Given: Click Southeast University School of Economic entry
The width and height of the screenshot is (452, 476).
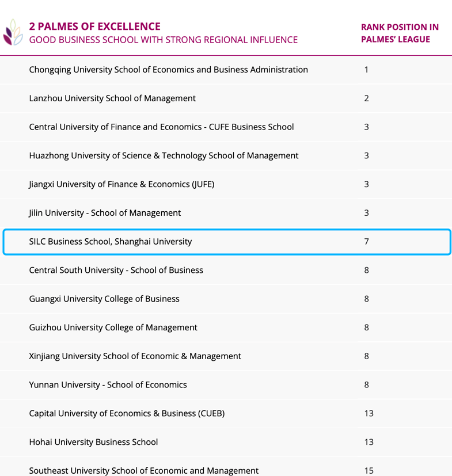Looking at the screenshot, I should [x=143, y=470].
